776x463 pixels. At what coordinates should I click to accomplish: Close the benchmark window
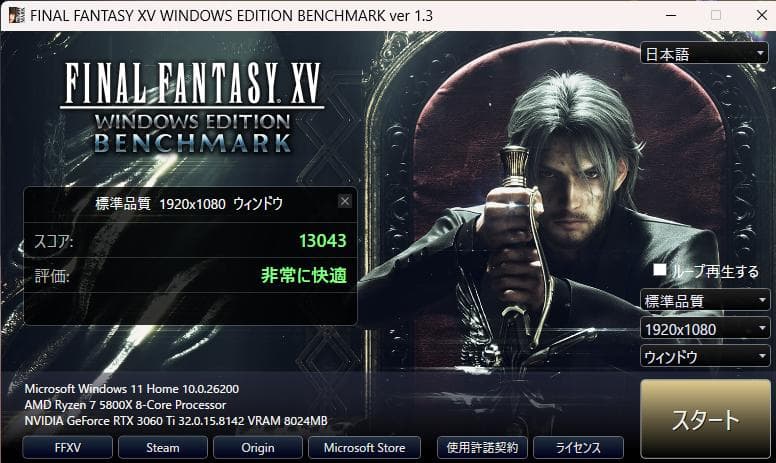tap(762, 15)
